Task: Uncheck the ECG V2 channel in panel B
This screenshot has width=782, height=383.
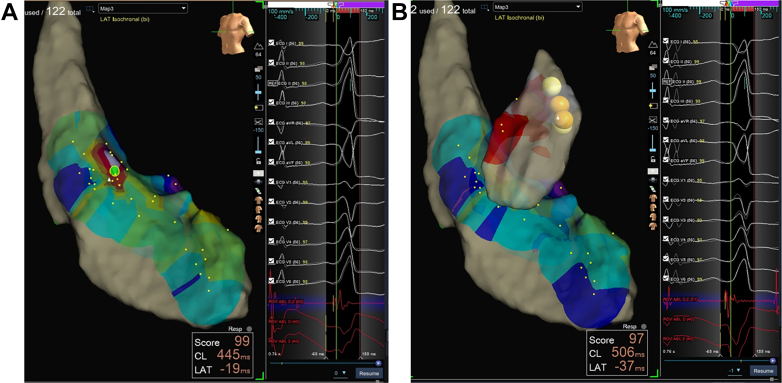Action: (x=666, y=199)
